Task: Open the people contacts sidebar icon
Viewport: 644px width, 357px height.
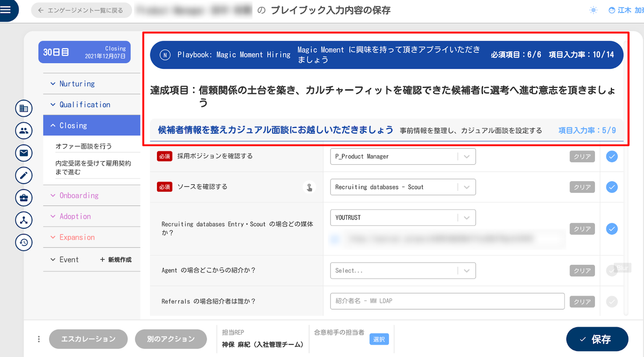Action: tap(24, 131)
